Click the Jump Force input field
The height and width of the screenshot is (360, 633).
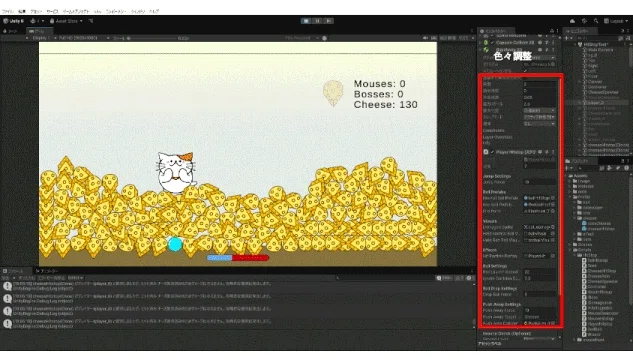539,182
